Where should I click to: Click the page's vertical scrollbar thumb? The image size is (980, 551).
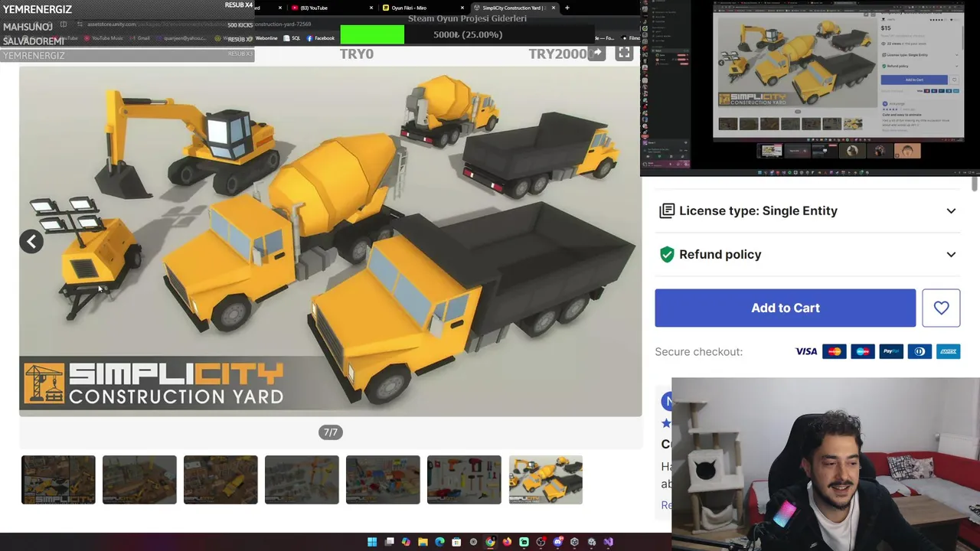[975, 184]
